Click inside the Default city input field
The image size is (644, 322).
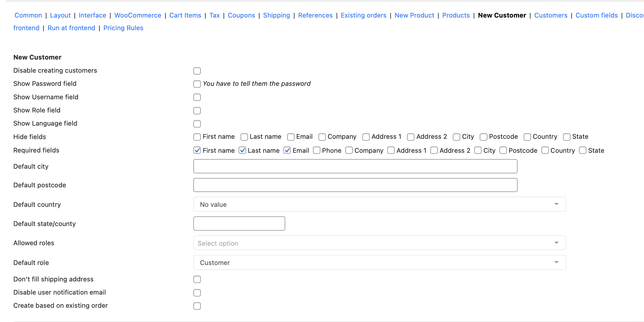(355, 166)
